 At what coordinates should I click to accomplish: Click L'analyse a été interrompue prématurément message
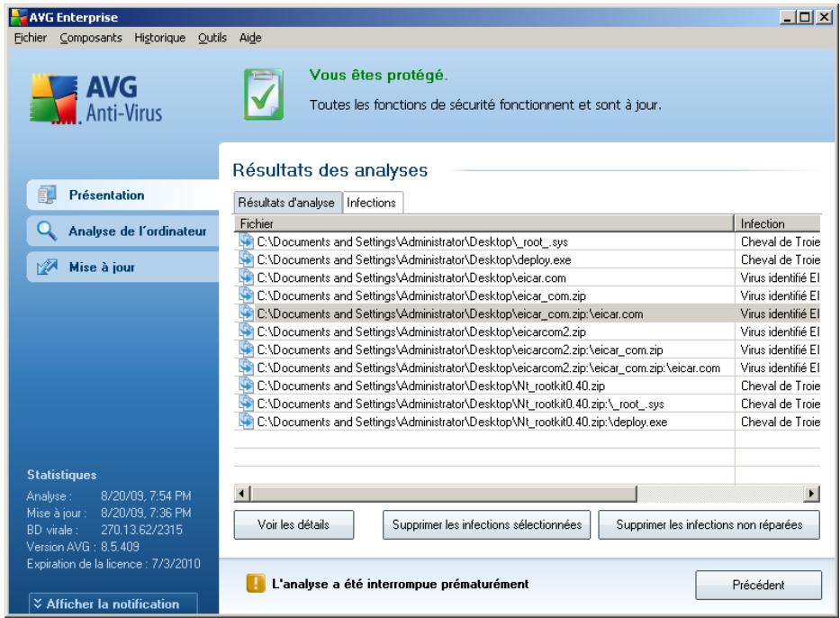[400, 584]
